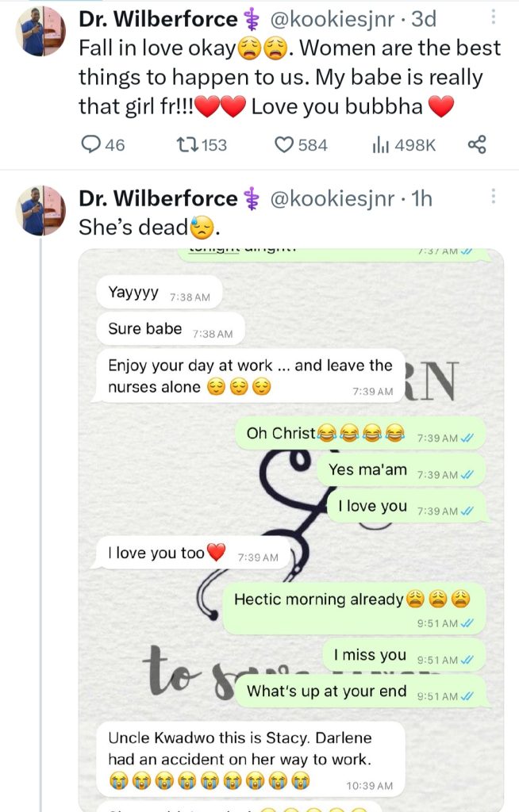519x812 pixels.
Task: Open three-dot menu on first tweet
Action: (494, 17)
